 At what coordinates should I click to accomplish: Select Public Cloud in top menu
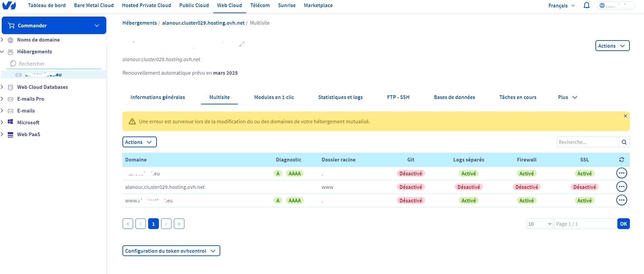tap(194, 5)
